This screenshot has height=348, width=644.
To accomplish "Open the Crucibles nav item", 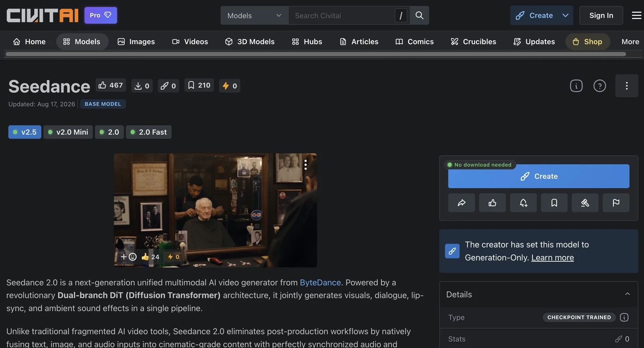I will coord(473,41).
